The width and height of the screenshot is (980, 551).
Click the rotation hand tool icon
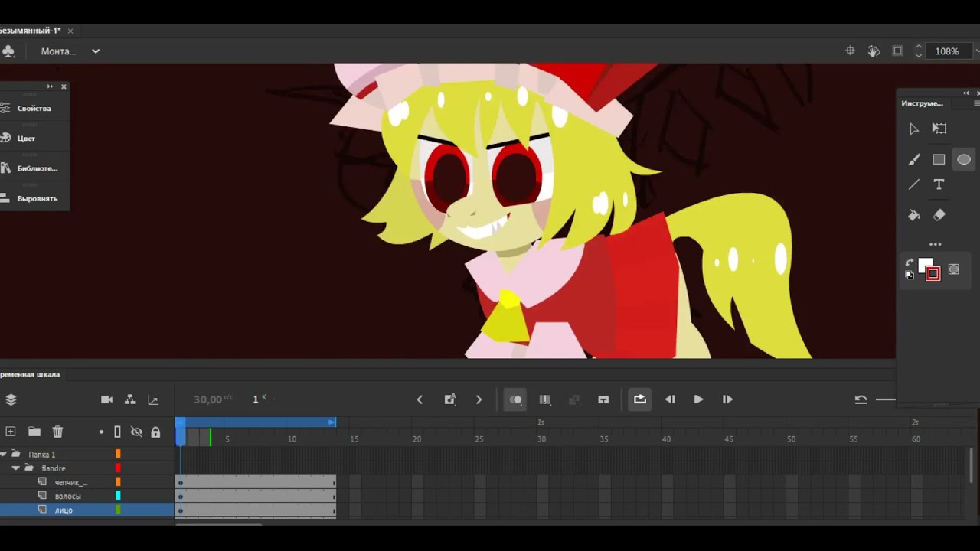(x=874, y=51)
